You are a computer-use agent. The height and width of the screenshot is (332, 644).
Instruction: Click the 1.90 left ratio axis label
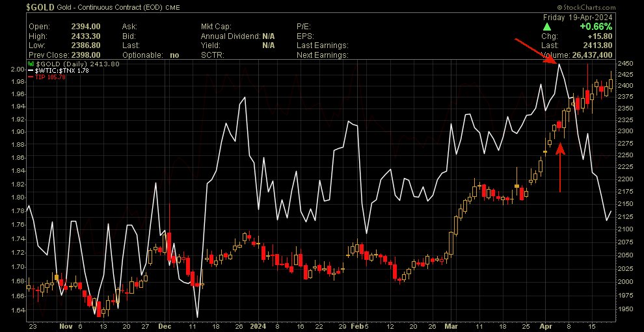[18, 132]
